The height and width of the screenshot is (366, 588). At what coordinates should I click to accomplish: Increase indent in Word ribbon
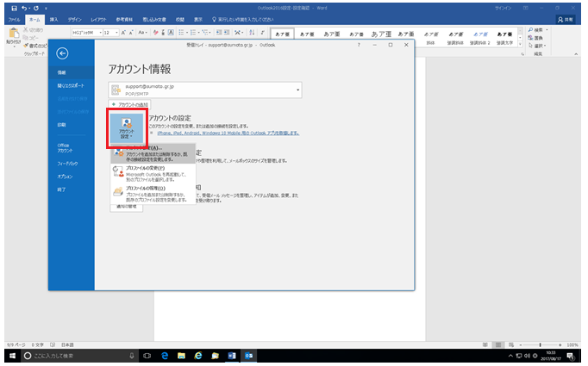pyautogui.click(x=227, y=33)
